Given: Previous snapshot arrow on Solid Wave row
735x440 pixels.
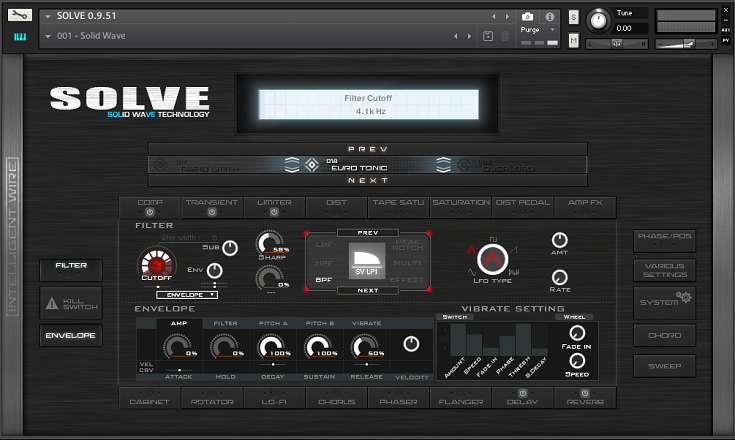Looking at the screenshot, I should click(x=456, y=36).
